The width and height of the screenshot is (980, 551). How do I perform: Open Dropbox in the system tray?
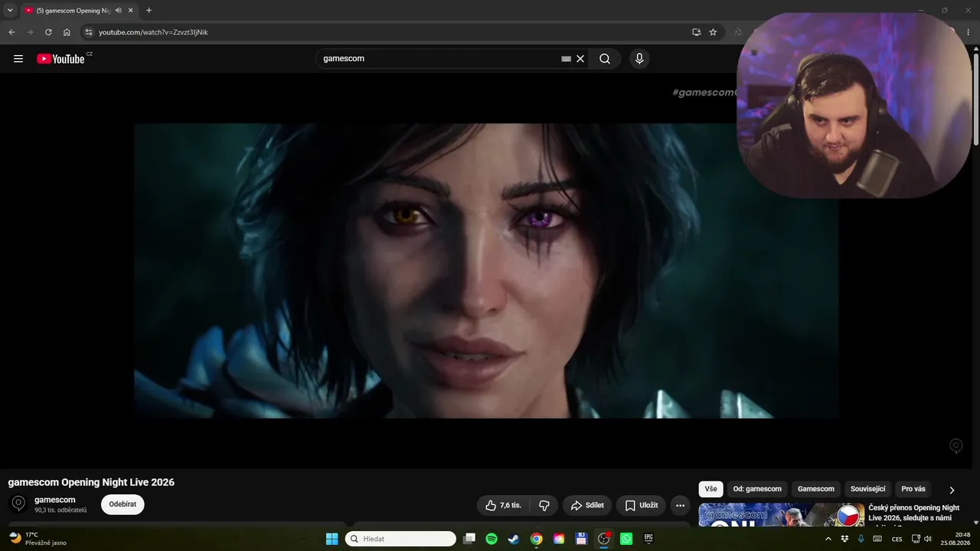pos(844,539)
